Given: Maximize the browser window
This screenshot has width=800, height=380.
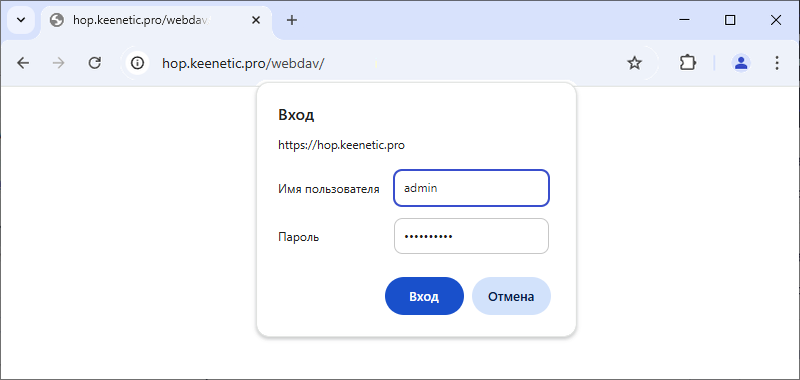Looking at the screenshot, I should click(x=730, y=20).
